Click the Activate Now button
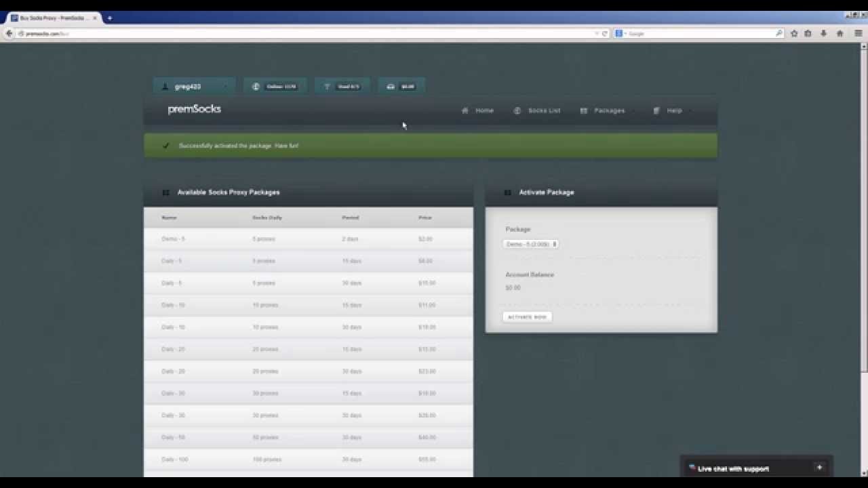Image resolution: width=868 pixels, height=488 pixels. tap(527, 317)
